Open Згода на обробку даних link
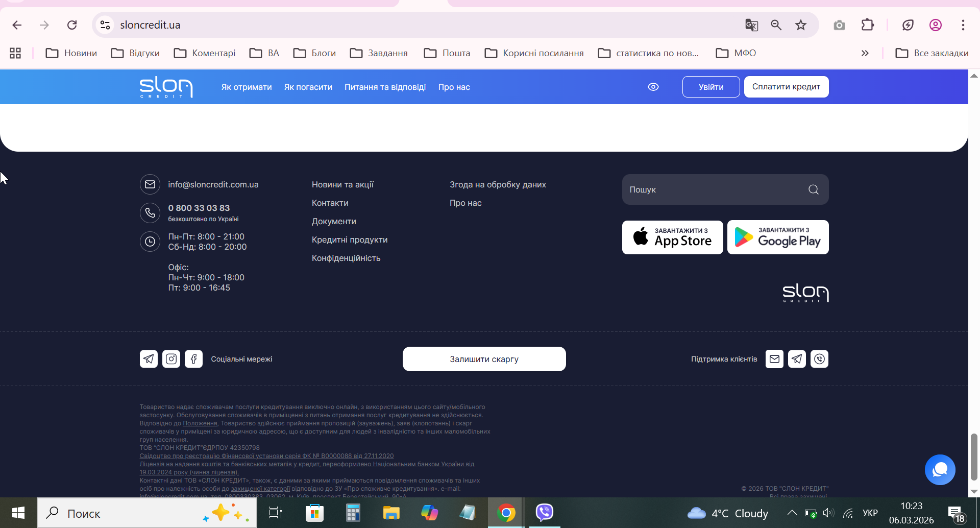The image size is (980, 528). pos(498,184)
